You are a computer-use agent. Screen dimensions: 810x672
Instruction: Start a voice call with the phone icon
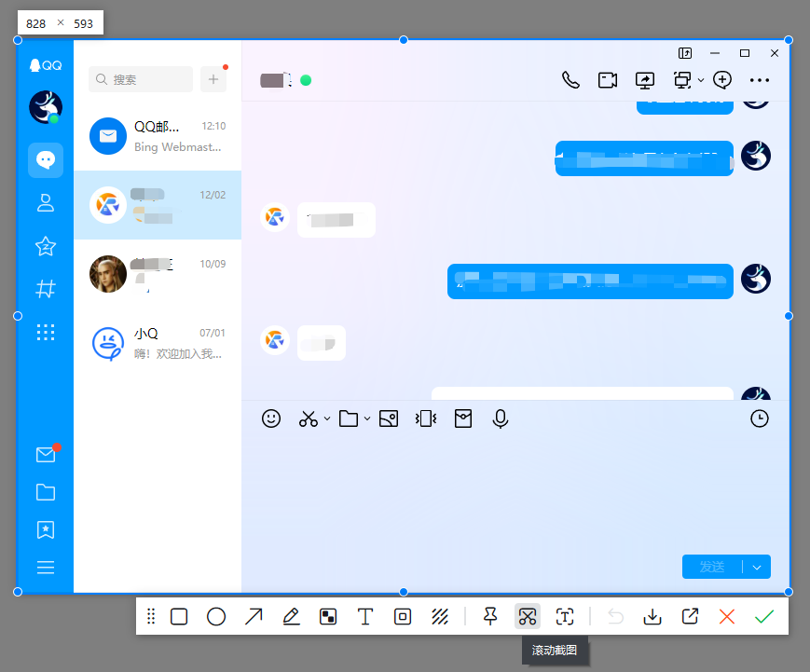click(x=570, y=80)
